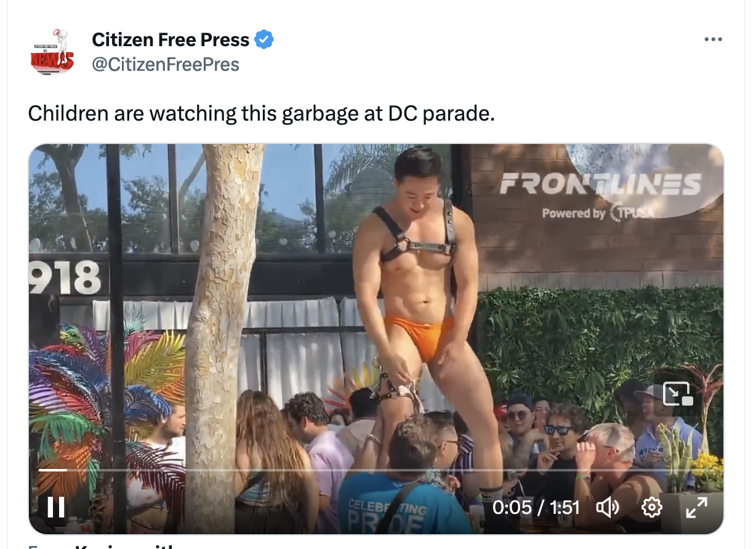The height and width of the screenshot is (549, 756).
Task: Open the Citizen Free Press display name
Action: coord(171,40)
